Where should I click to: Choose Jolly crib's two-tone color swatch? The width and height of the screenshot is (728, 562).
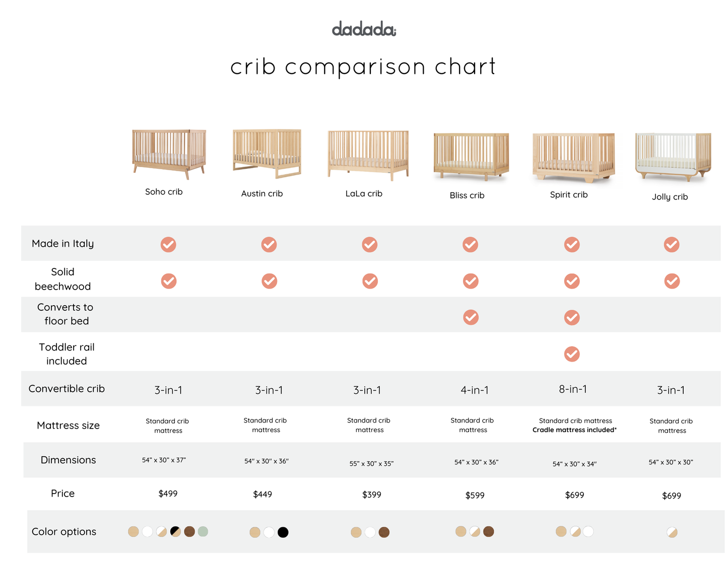[x=672, y=532]
